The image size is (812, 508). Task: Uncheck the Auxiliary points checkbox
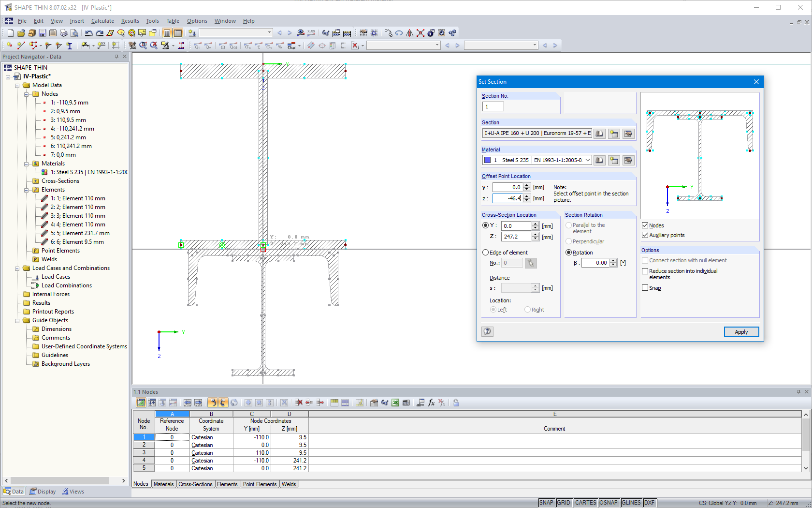[645, 235]
